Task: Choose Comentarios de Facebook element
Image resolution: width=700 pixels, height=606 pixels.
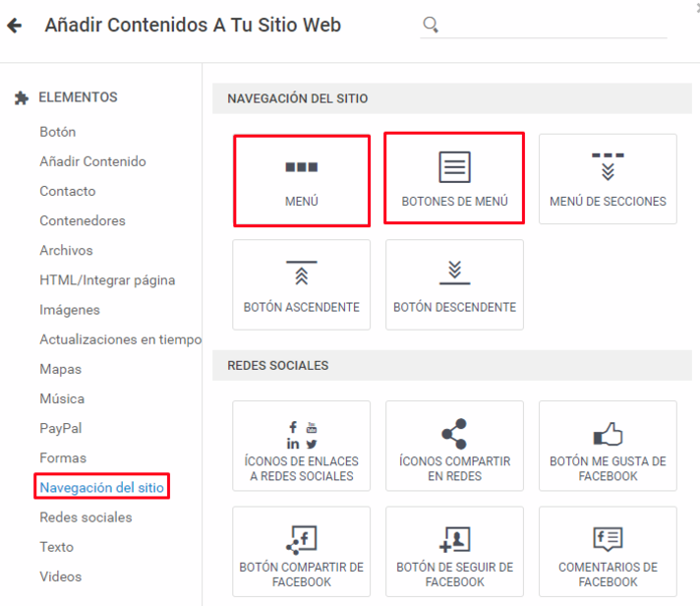Action: [608, 552]
